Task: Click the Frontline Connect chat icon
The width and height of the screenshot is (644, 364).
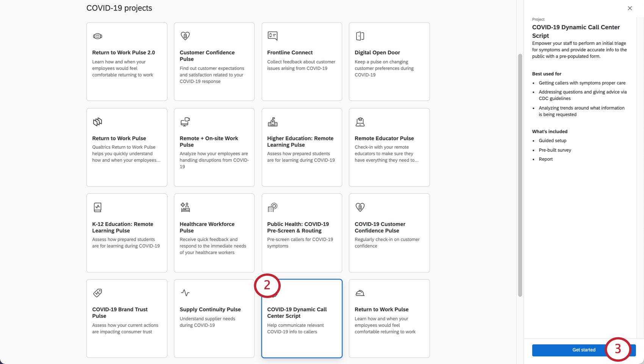Action: pos(272,36)
